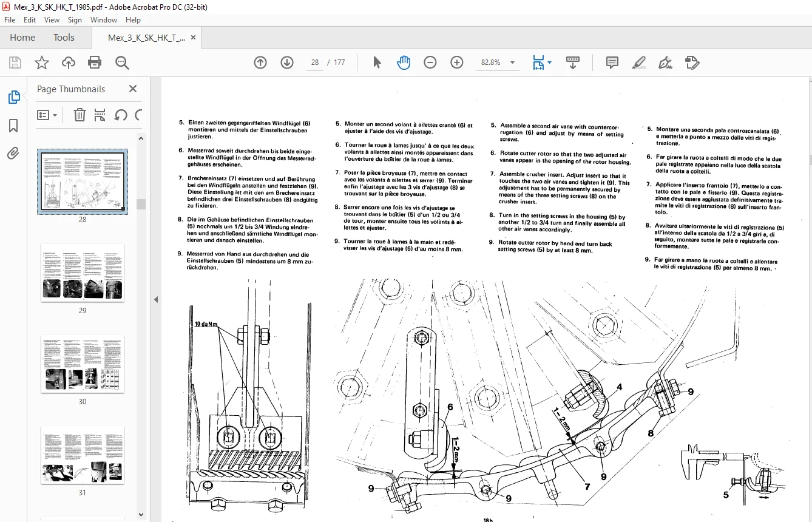The height and width of the screenshot is (522, 812).
Task: Click the page number field showing 28
Action: pyautogui.click(x=315, y=63)
